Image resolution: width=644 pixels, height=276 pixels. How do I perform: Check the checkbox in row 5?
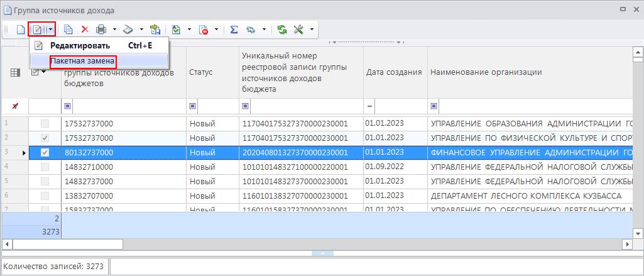(x=45, y=182)
